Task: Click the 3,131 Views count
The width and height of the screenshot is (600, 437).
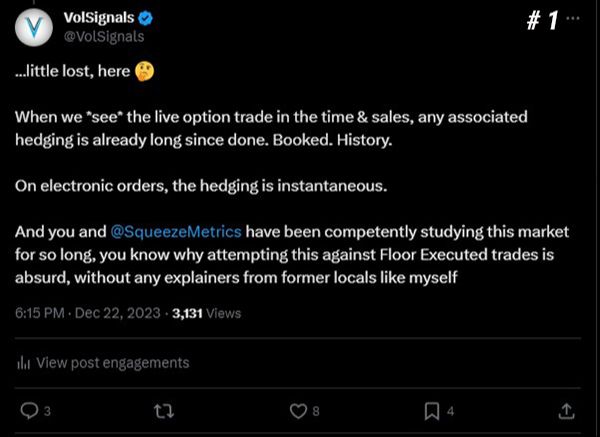Action: click(207, 312)
